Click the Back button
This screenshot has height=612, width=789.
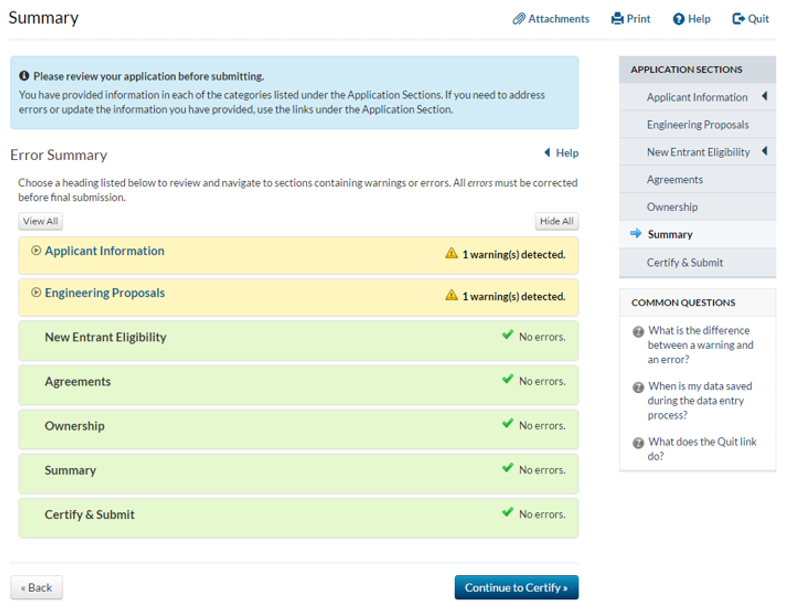click(35, 587)
